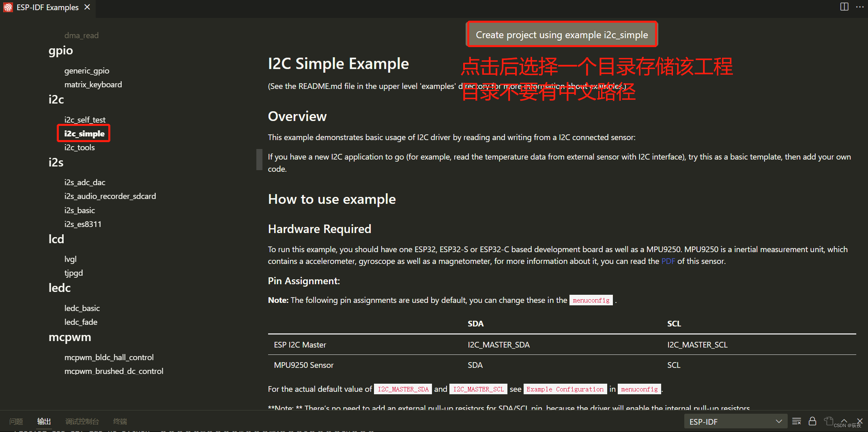The height and width of the screenshot is (432, 868).
Task: Click I2C_MASTER_SDA code in the default value sentence
Action: [x=403, y=389]
